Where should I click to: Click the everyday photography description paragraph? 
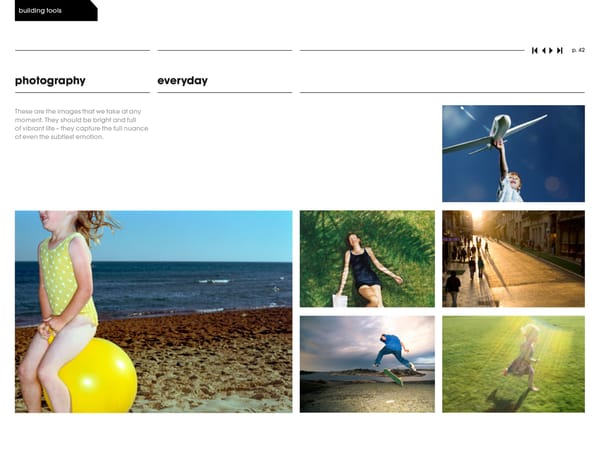(x=82, y=124)
